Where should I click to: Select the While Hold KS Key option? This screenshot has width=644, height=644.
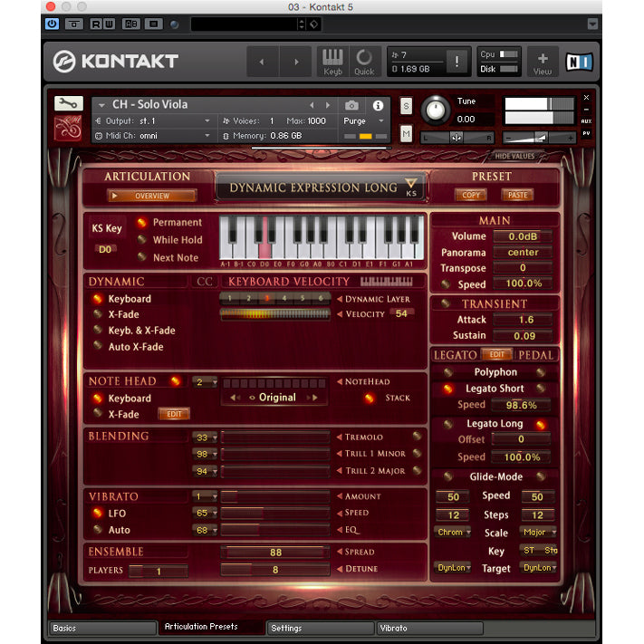142,240
